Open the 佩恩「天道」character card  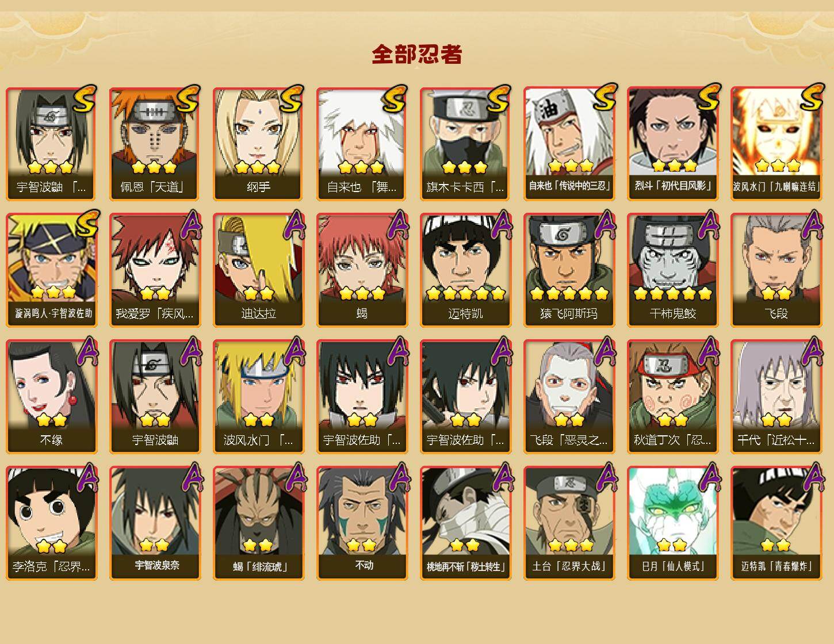(155, 144)
